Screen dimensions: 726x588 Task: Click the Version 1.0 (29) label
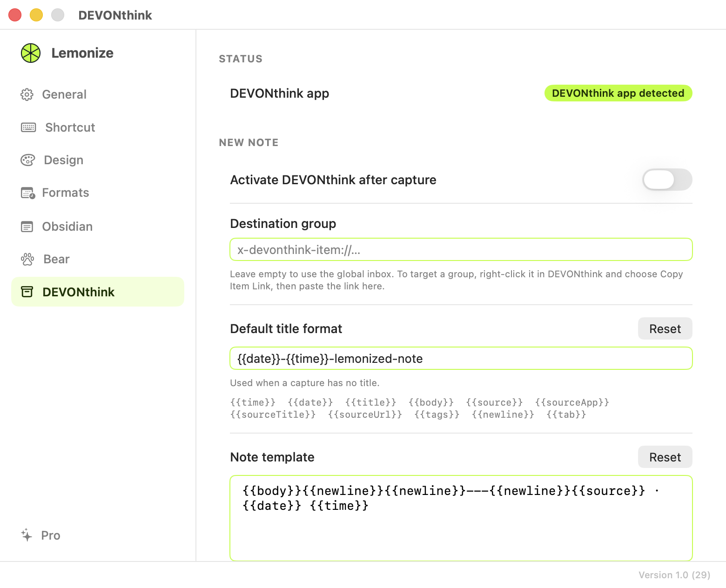[674, 575]
